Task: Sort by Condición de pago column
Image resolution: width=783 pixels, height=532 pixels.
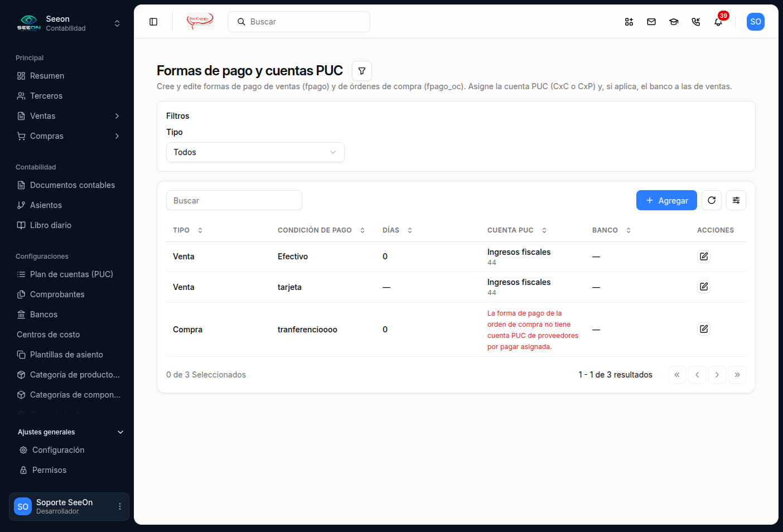Action: pos(321,230)
